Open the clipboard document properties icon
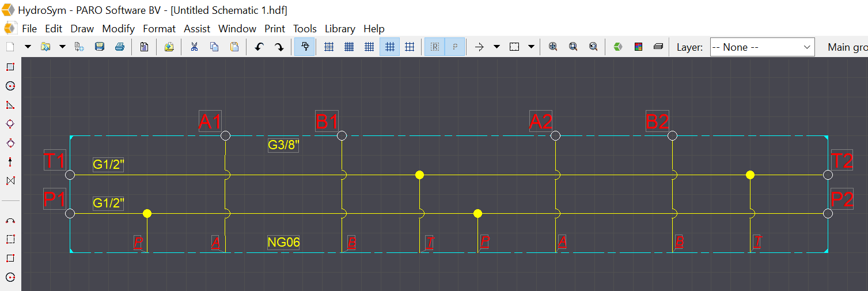The height and width of the screenshot is (291, 868). point(144,47)
